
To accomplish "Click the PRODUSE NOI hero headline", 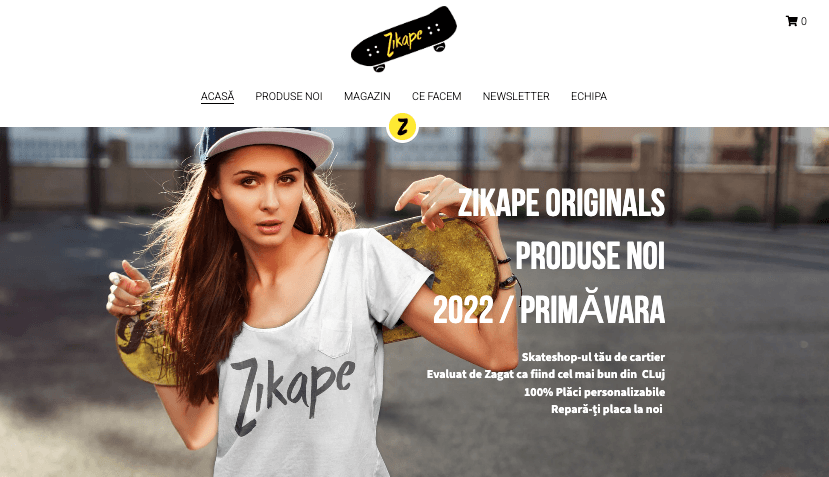I will pyautogui.click(x=591, y=256).
